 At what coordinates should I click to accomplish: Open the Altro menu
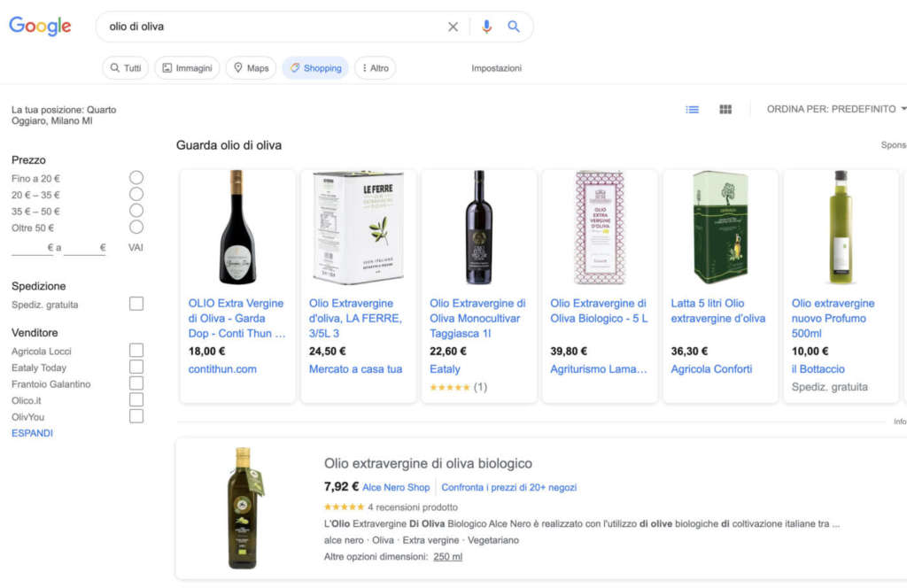pos(375,67)
